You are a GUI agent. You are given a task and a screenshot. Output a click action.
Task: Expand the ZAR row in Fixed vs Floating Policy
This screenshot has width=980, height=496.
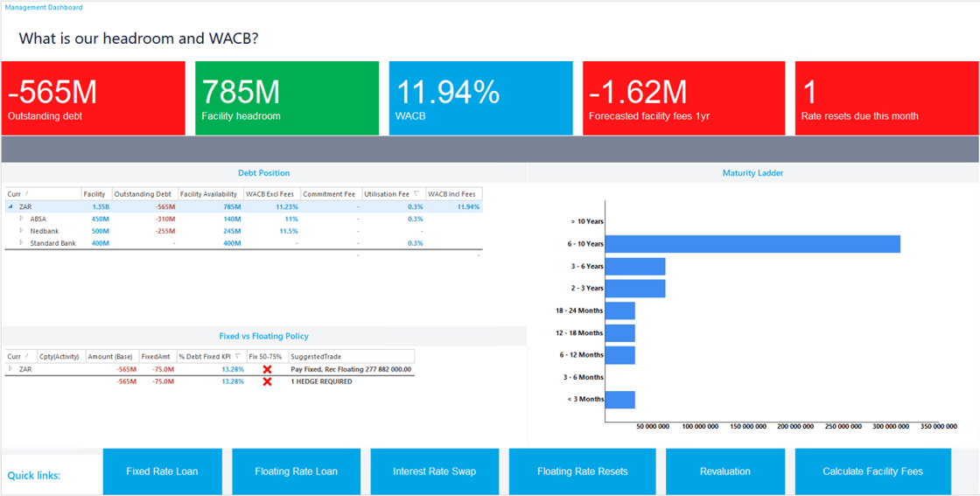click(10, 368)
